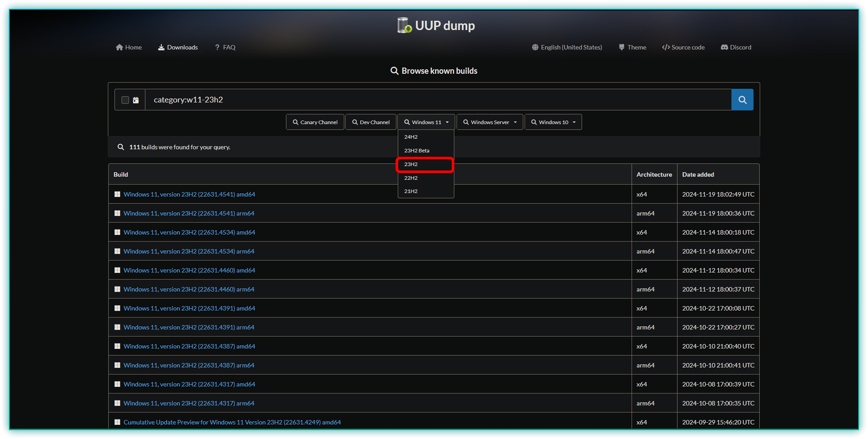The image size is (868, 439).
Task: Click date 2024-10-10 21:00:41 UTC
Action: [718, 365]
